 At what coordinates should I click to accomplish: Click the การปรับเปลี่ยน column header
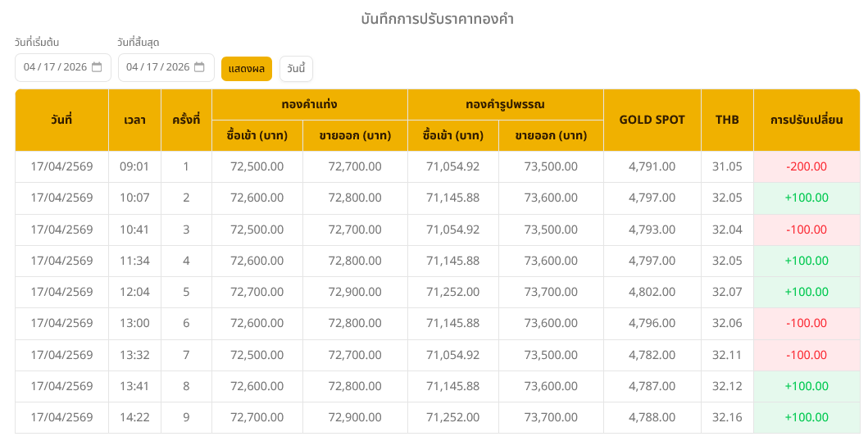pyautogui.click(x=806, y=120)
